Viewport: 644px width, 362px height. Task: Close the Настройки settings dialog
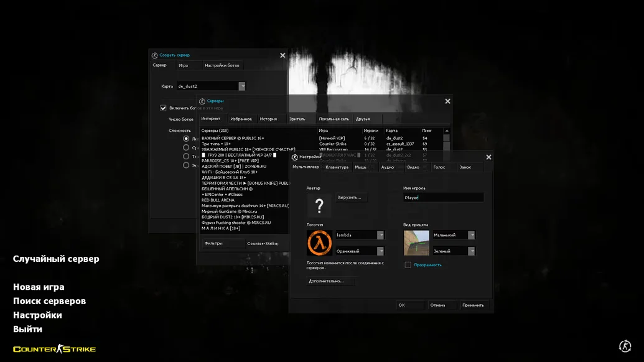tap(488, 157)
